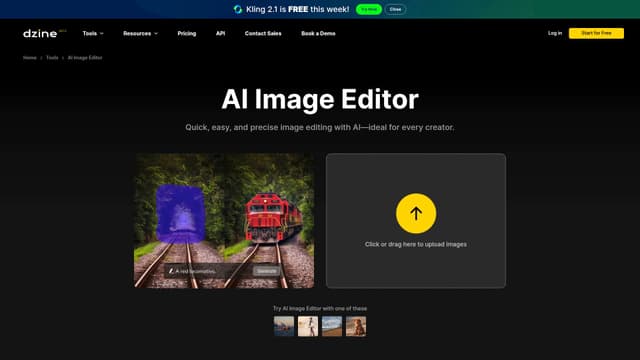Open the API menu item
This screenshot has height=360, width=640.
coord(220,33)
